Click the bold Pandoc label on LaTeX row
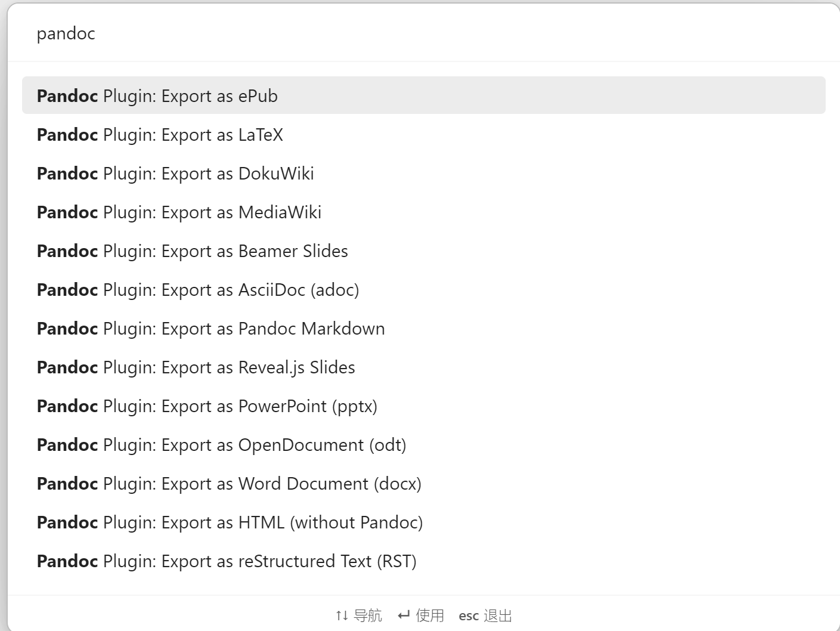This screenshot has width=840, height=631. pos(67,134)
